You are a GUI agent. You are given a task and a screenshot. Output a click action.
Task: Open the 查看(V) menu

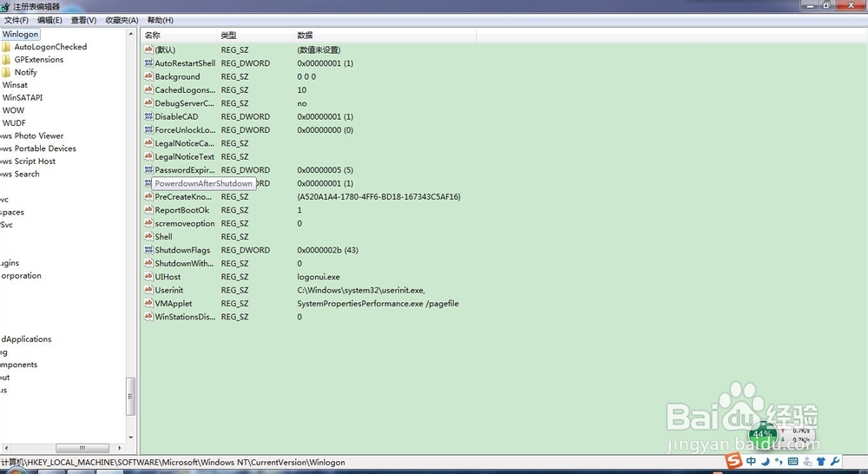pyautogui.click(x=83, y=20)
